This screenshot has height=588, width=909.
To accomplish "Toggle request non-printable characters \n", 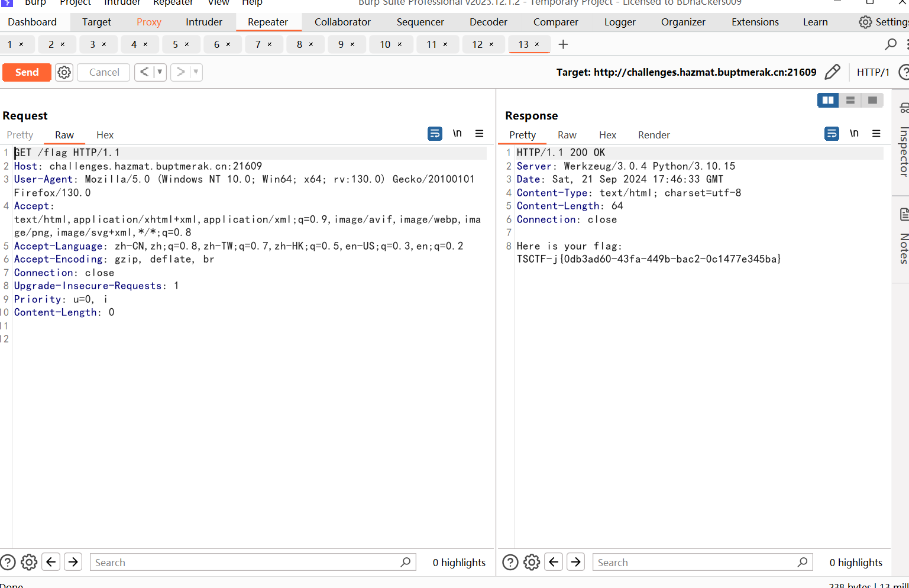I will pos(457,134).
